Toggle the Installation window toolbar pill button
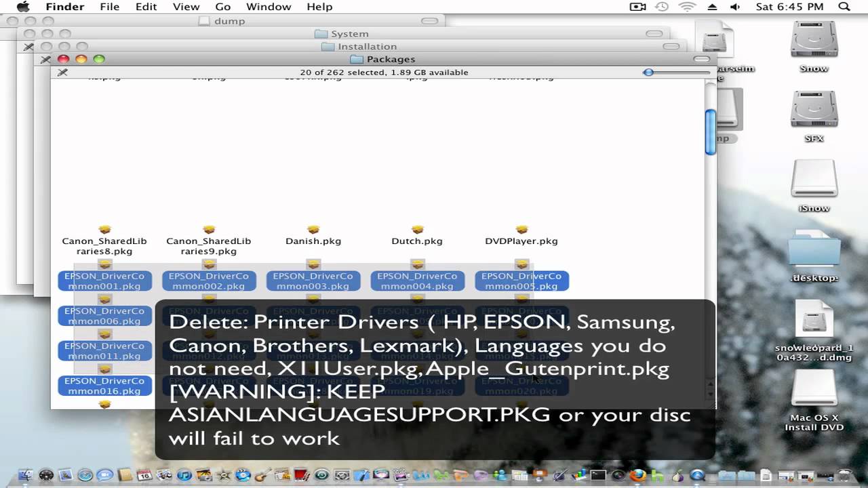 (671, 46)
